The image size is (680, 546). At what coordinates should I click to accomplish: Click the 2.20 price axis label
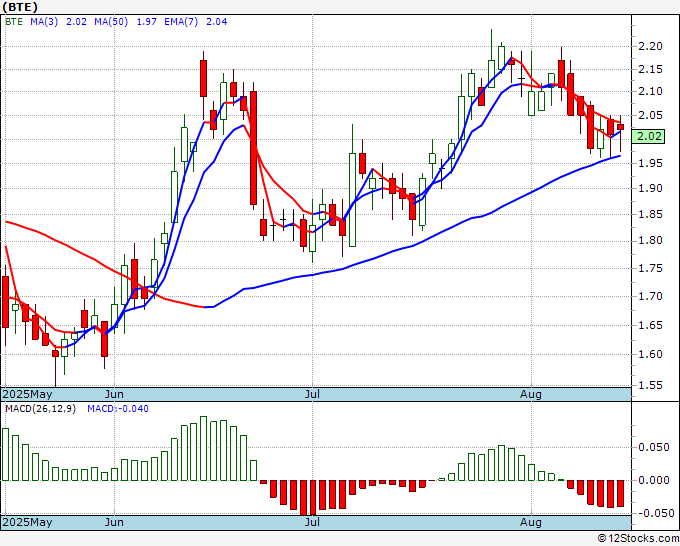pos(650,46)
